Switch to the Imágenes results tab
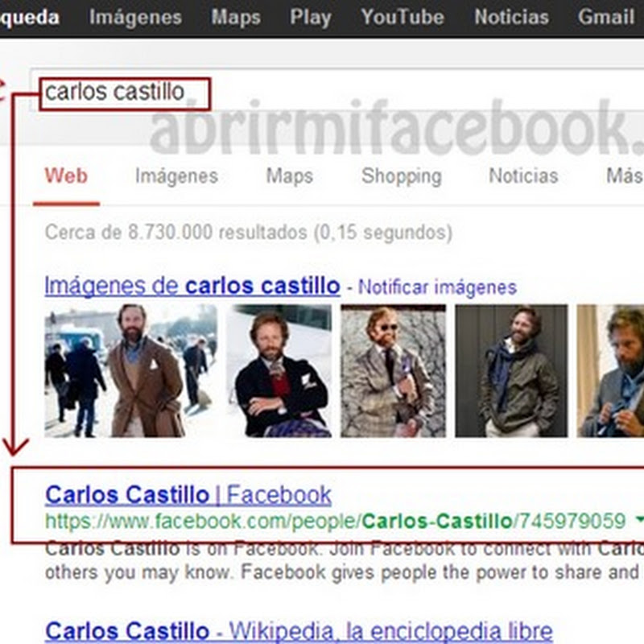Screen dimensions: 644x644 176,176
